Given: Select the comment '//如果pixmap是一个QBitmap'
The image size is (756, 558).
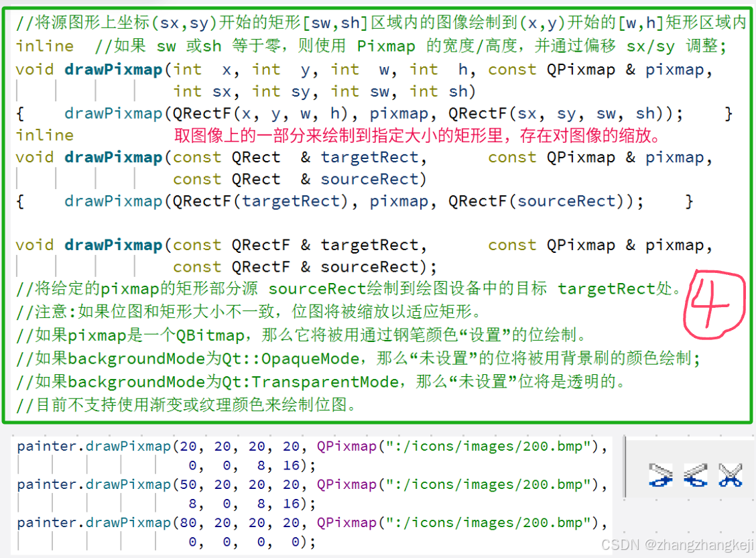Looking at the screenshot, I should click(302, 335).
